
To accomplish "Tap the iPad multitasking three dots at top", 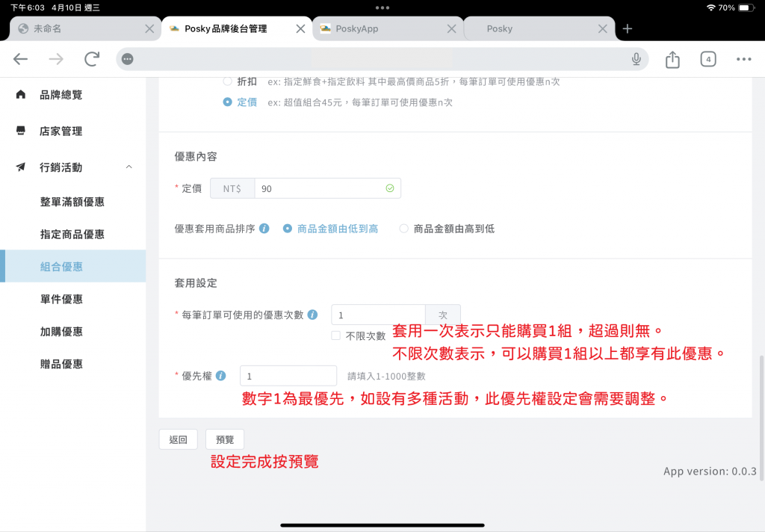I will click(382, 7).
